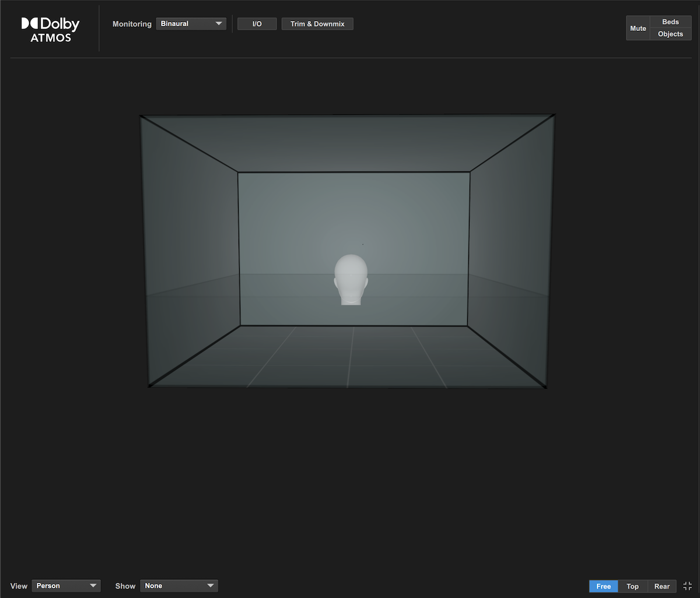Open the View mode dropdown showing Person
700x598 pixels.
pos(66,586)
